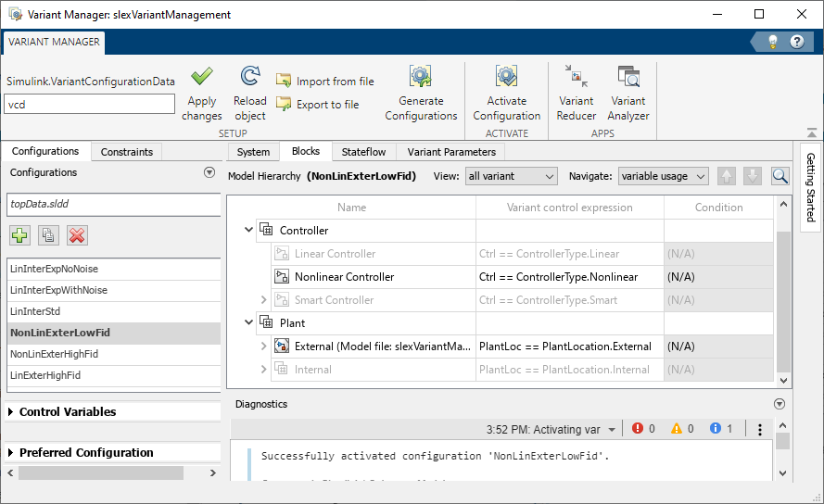Open Generate Configurations
The image size is (824, 504).
pos(421,93)
